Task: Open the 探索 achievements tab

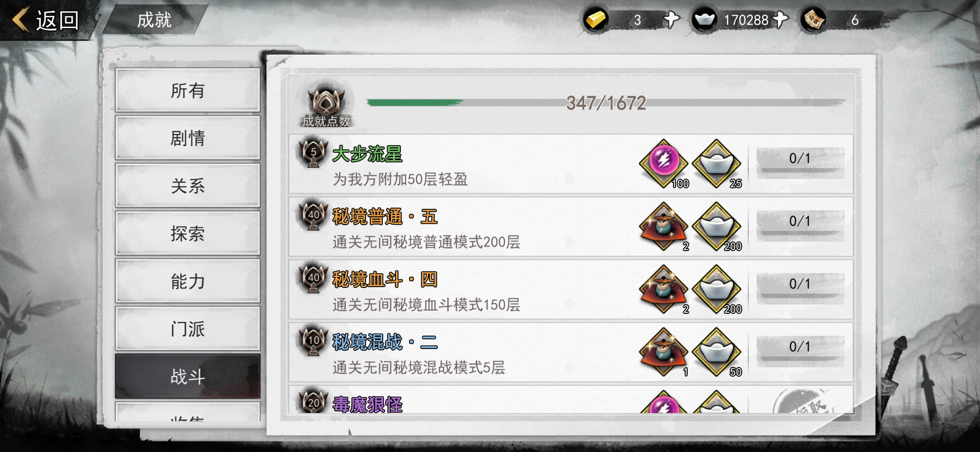Action: [x=188, y=233]
